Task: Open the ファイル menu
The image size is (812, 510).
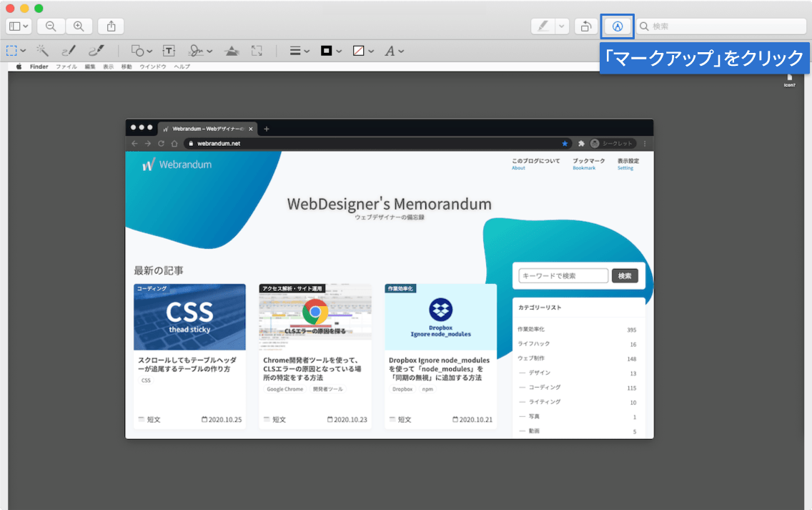Action: coord(66,67)
